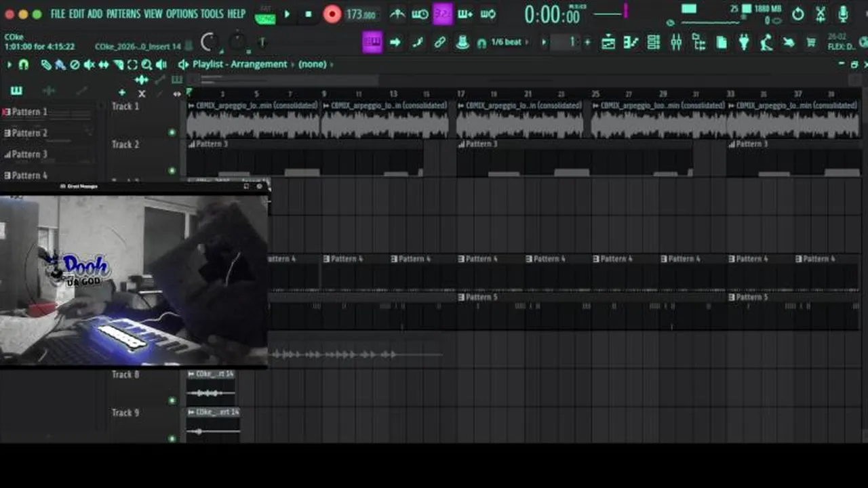Toggle loop recording icon
The height and width of the screenshot is (488, 868).
click(x=488, y=14)
